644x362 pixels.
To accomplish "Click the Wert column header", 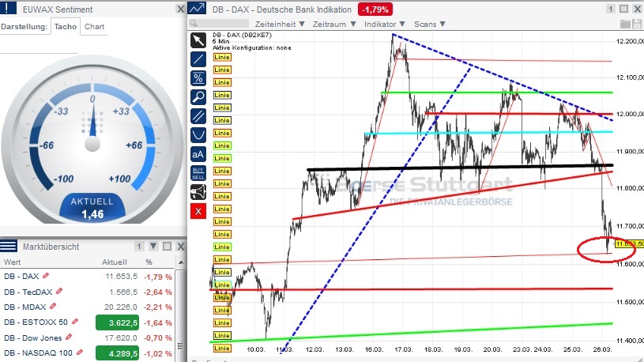I will (x=13, y=262).
